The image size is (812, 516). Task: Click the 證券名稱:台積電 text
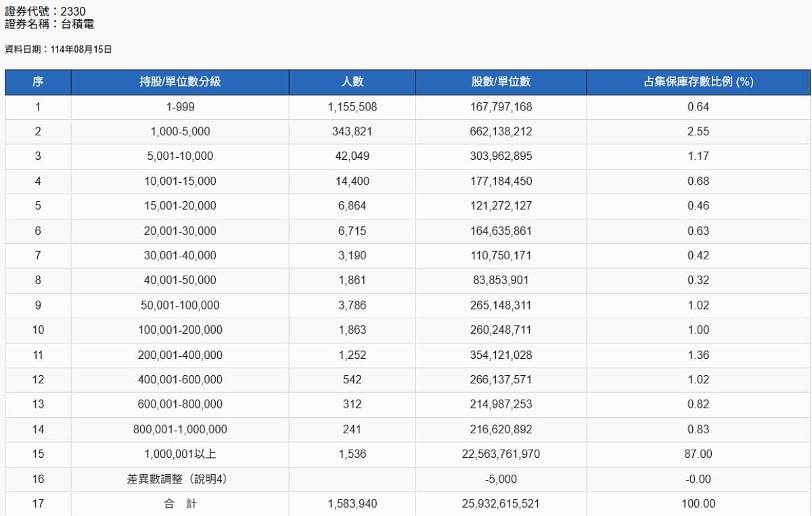pos(49,24)
